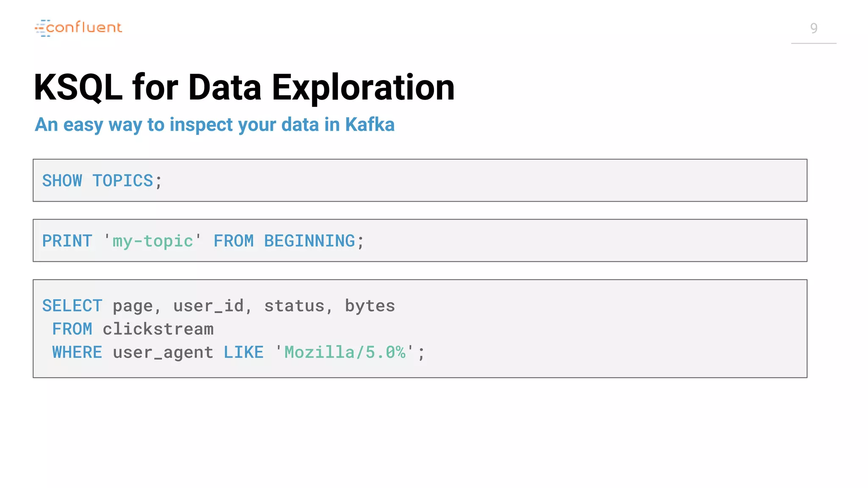The height and width of the screenshot is (488, 868).
Task: Click the 'my-topic' string literal
Action: coord(153,241)
